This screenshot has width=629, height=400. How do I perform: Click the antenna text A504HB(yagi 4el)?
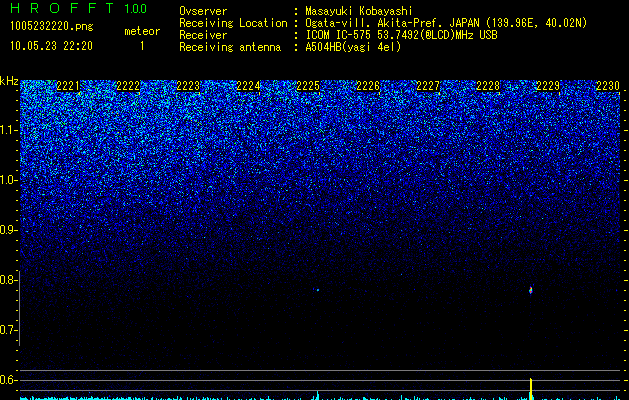point(353,47)
